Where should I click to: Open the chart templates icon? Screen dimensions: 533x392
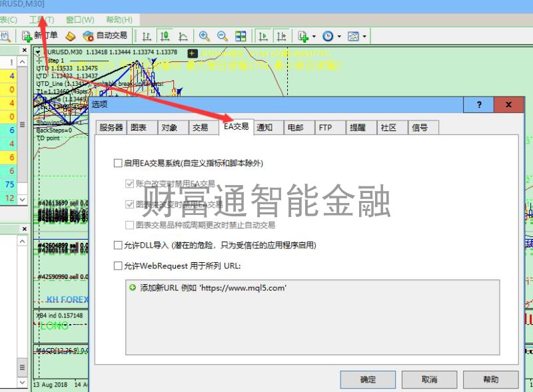pos(353,36)
